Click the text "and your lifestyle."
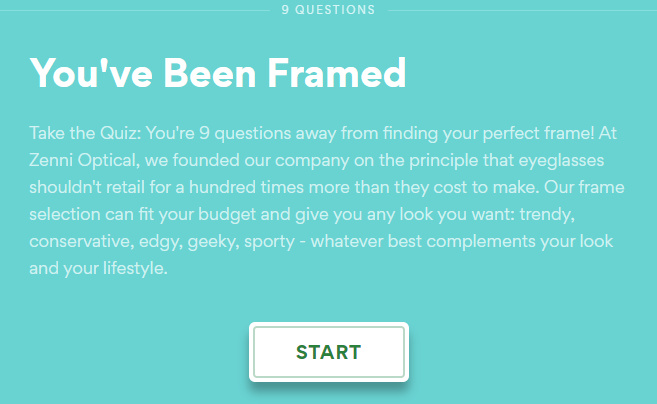The width and height of the screenshot is (657, 404). click(x=98, y=268)
